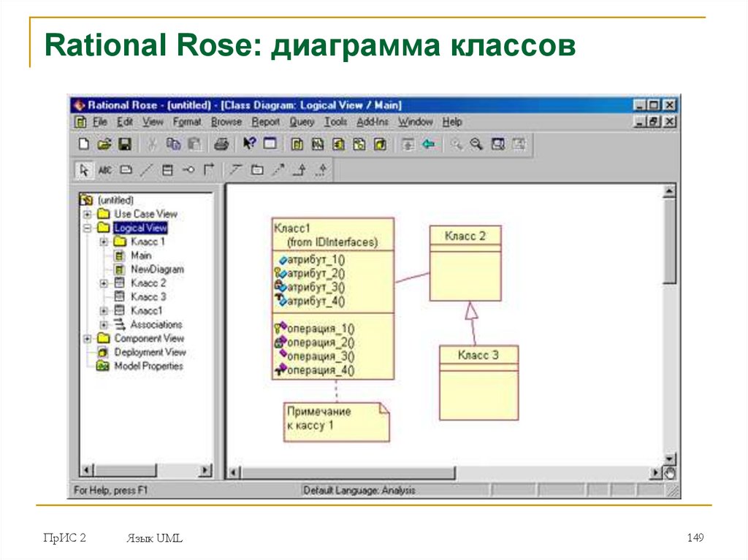Select the anchor note line tool
Viewport: 748px width, 560px height.
[146, 170]
